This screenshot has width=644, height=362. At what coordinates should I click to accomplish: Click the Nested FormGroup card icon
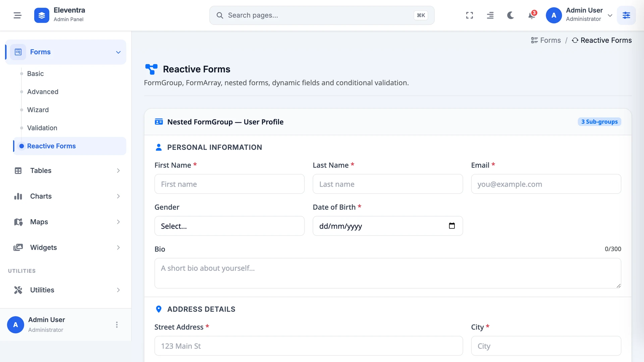(x=159, y=122)
